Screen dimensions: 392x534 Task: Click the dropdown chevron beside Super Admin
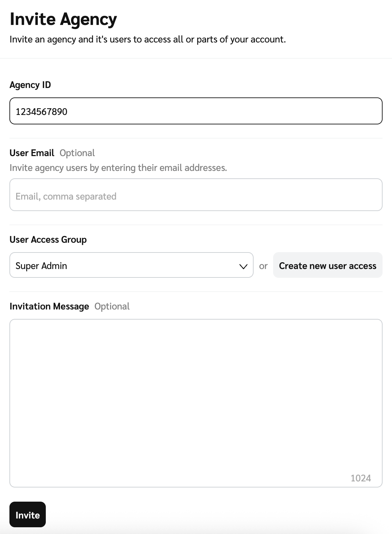[243, 266]
